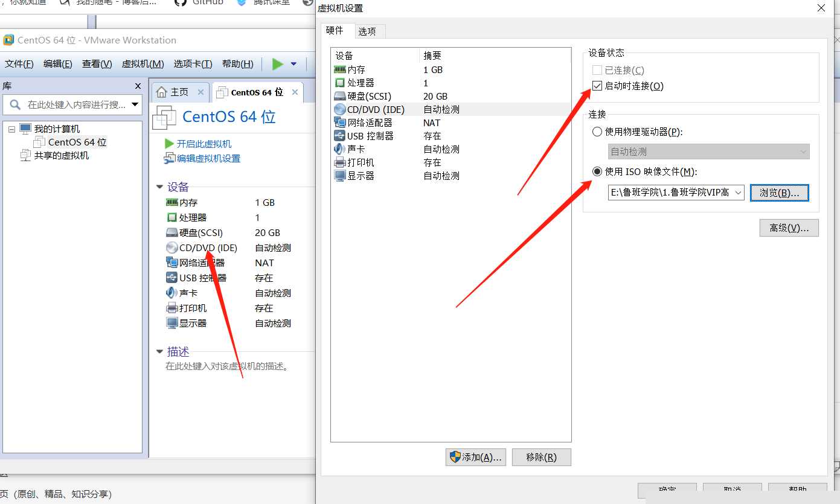
Task: Click CD/DVD (IDE) disc icon in main window
Action: (172, 247)
